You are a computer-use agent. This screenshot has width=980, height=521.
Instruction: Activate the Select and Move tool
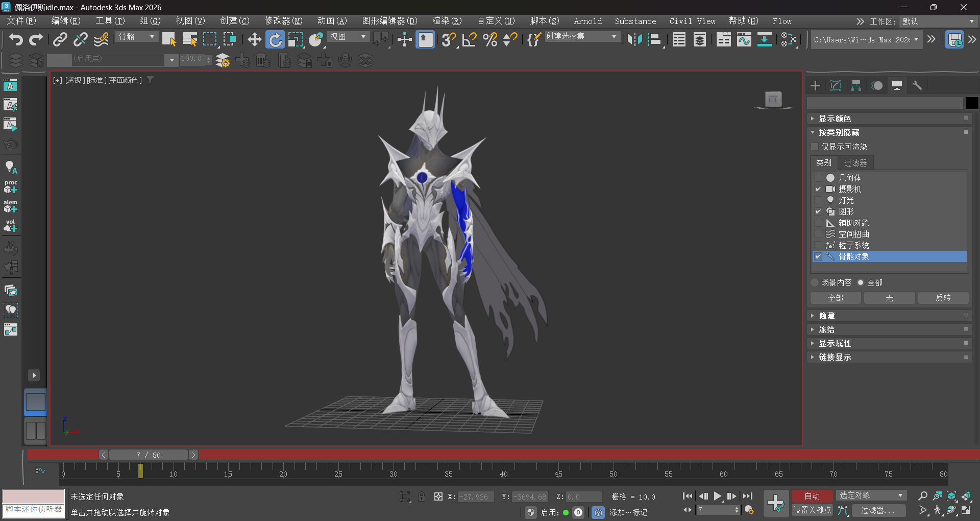254,39
